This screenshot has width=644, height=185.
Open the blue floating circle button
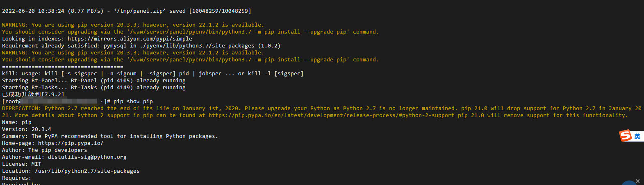pos(629,183)
